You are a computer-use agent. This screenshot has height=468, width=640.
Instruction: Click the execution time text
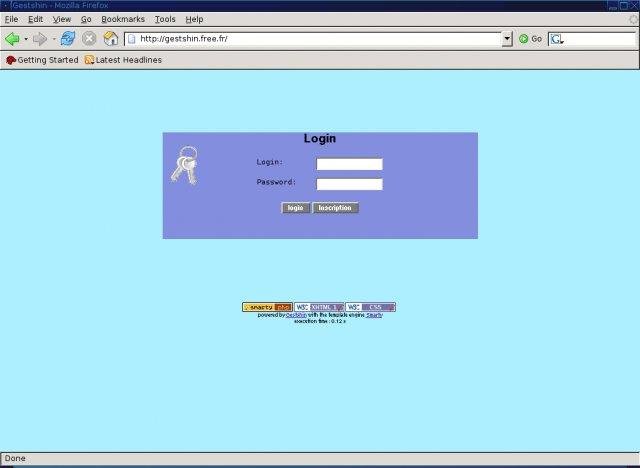(320, 321)
